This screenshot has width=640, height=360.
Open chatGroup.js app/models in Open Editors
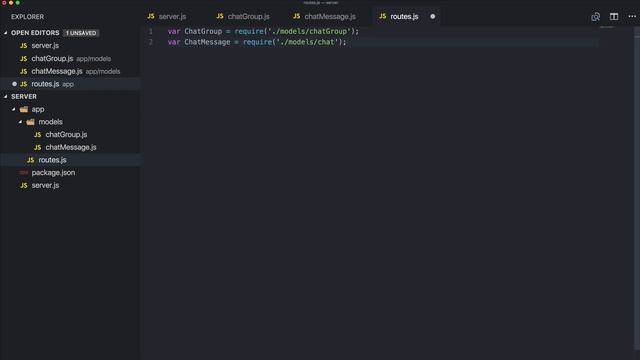click(70, 58)
